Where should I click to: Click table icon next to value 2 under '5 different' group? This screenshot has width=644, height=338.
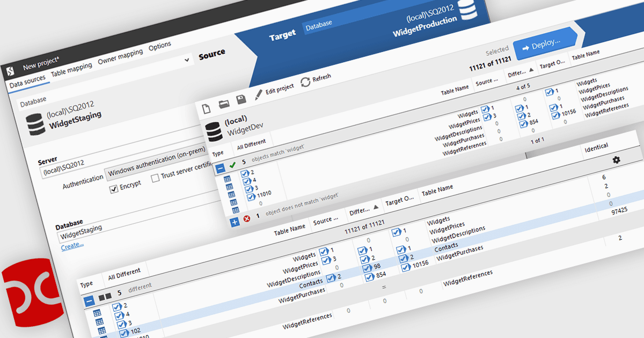coord(97,313)
